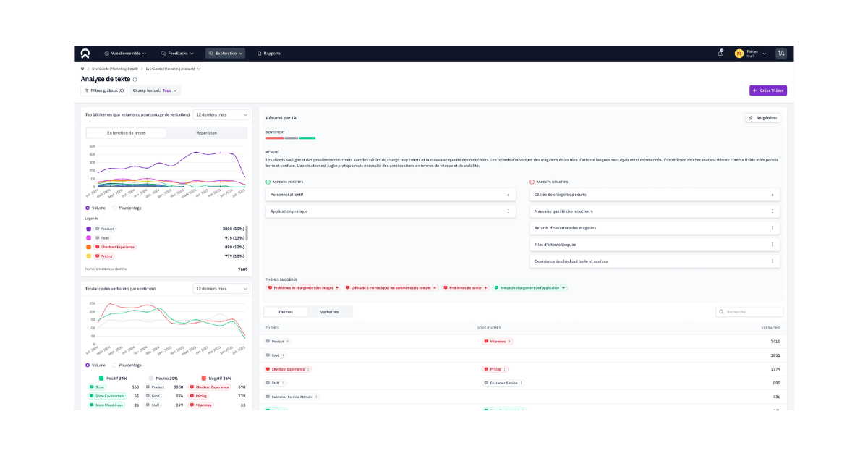This screenshot has width=868, height=456.
Task: Click the Store Cleanliness tag in the Positif list
Action: click(x=106, y=405)
